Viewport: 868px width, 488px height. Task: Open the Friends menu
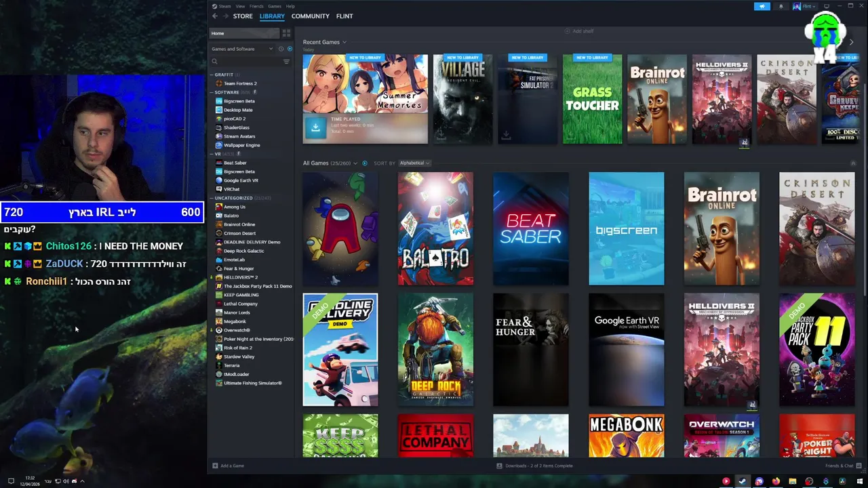[x=256, y=6]
